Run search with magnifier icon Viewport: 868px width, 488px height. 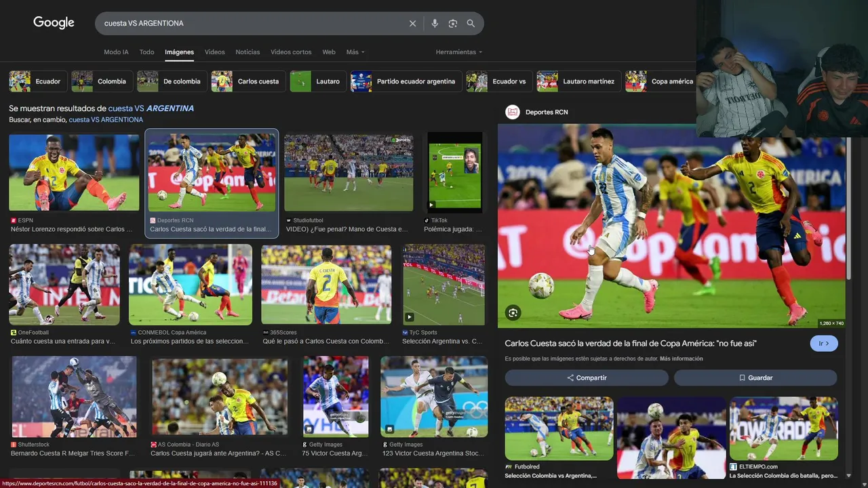[x=471, y=23]
